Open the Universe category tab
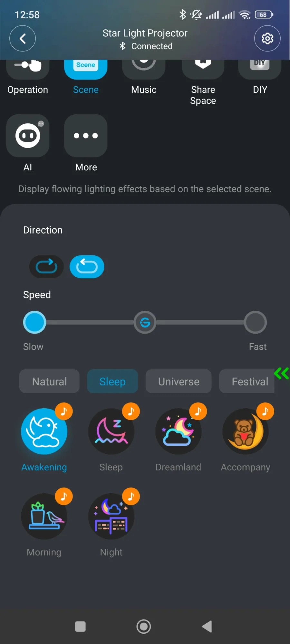Screen dimensions: 290x644 179,381
